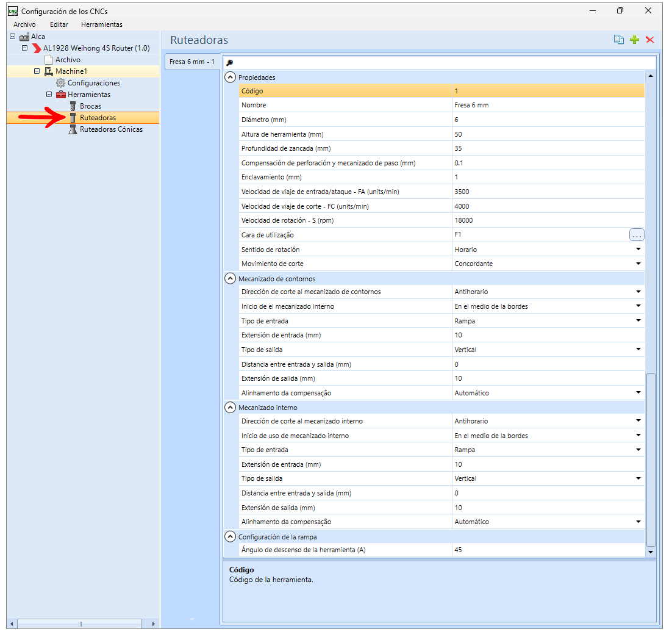
Task: Edit Compensación de perforación y mecanizado value 0.1
Action: click(548, 163)
